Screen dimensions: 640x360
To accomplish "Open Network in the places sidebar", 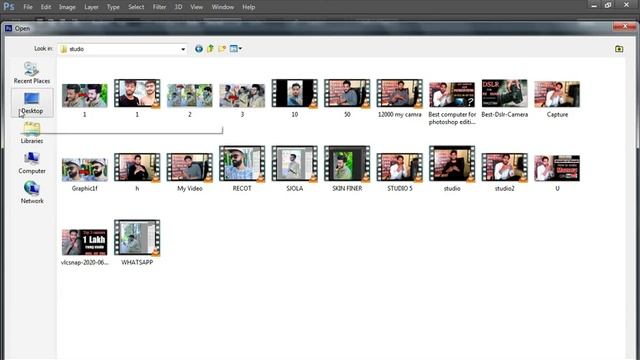I will [32, 193].
